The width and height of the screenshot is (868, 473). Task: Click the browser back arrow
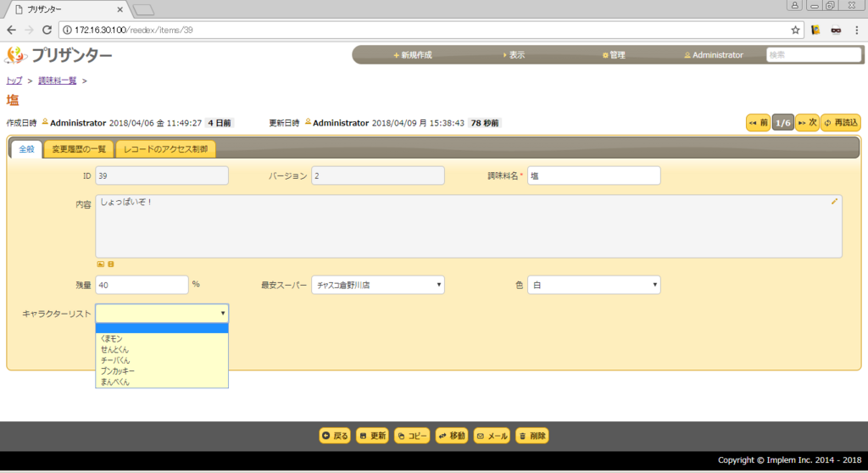point(12,30)
